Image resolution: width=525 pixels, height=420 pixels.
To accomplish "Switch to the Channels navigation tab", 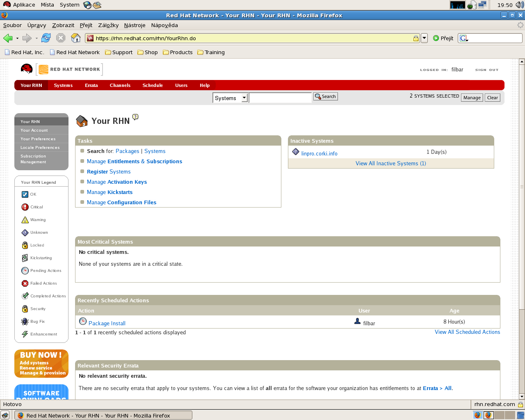I will [x=120, y=85].
